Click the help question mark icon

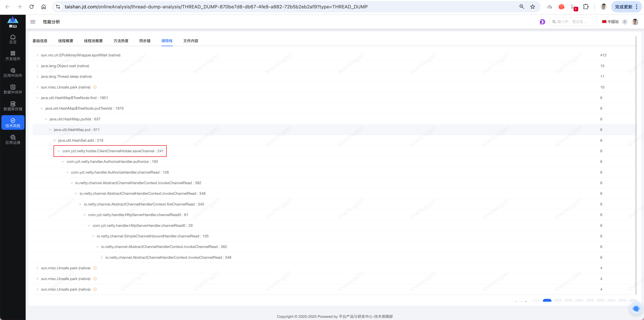(x=625, y=22)
